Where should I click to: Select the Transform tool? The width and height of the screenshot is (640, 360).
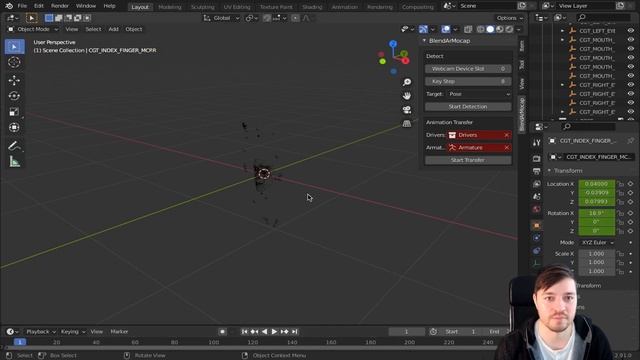tap(14, 127)
